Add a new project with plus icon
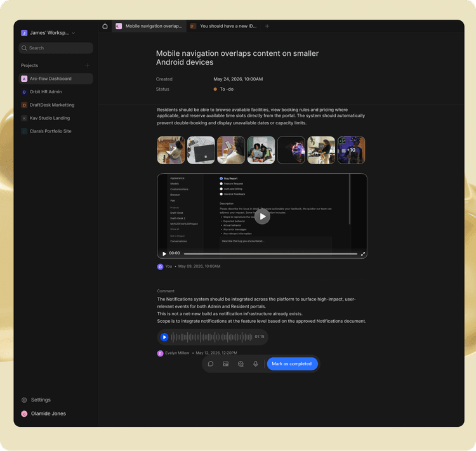 click(x=88, y=65)
